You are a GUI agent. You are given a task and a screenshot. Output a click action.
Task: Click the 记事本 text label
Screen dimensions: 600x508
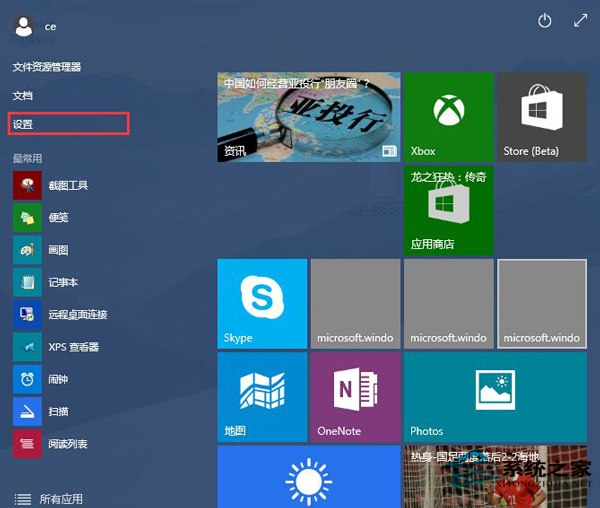pos(63,282)
